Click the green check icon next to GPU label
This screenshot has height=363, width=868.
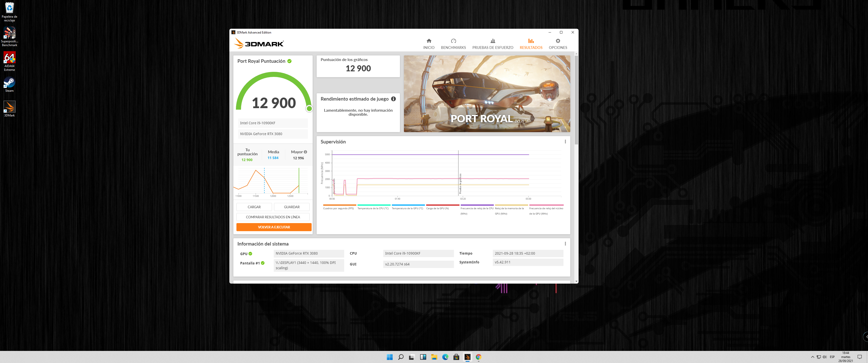[250, 254]
